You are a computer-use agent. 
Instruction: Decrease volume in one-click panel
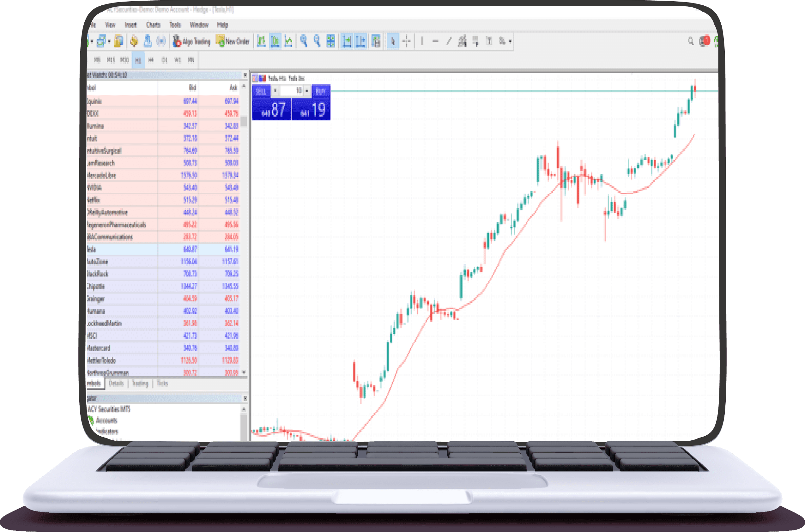[x=275, y=91]
